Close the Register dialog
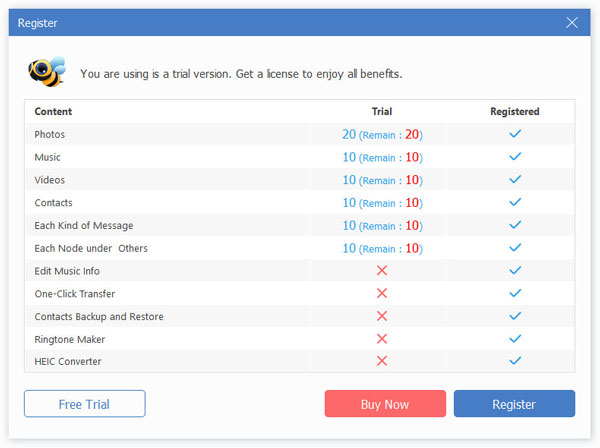The image size is (600, 448). pos(572,23)
